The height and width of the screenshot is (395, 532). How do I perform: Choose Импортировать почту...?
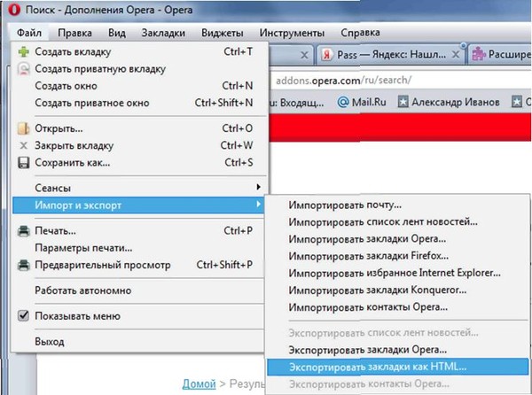pyautogui.click(x=397, y=205)
